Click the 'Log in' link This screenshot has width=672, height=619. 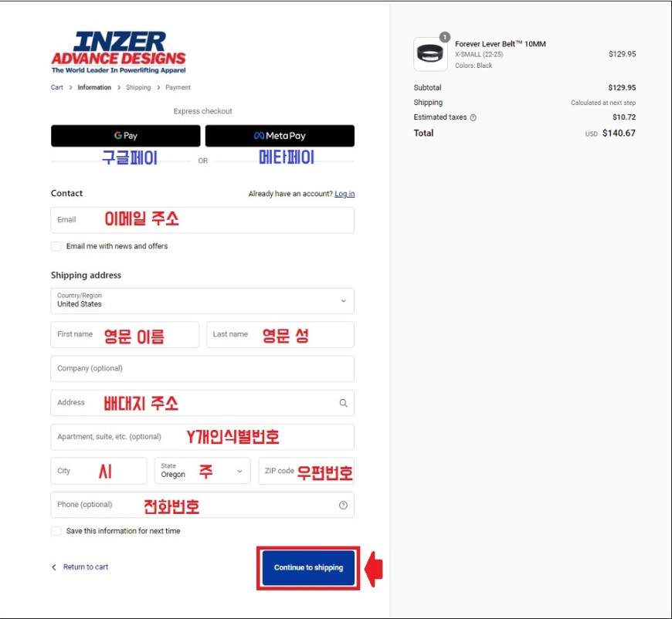pos(344,194)
